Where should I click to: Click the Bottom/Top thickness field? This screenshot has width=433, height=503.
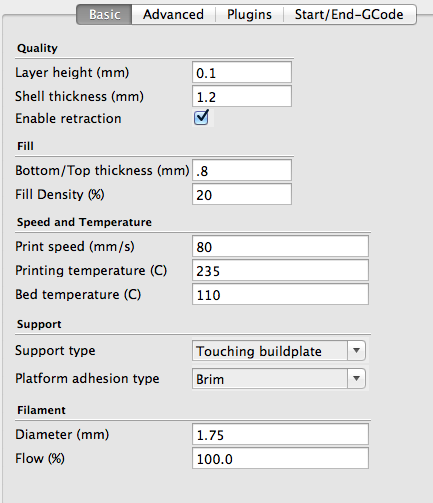(x=242, y=170)
